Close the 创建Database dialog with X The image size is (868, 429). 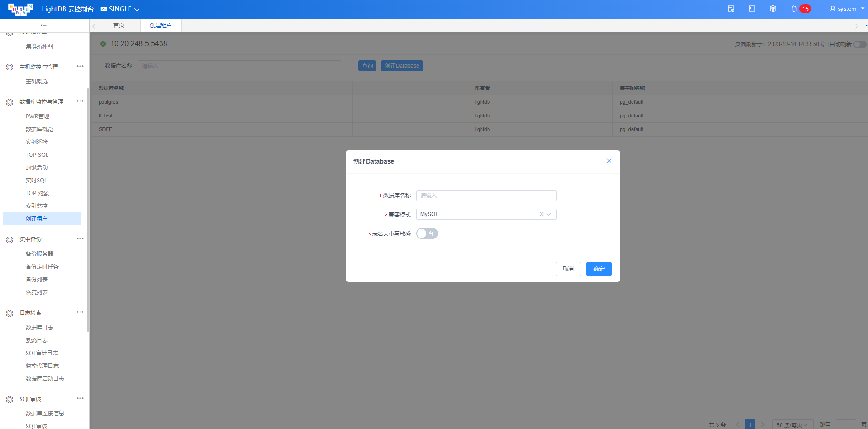609,161
